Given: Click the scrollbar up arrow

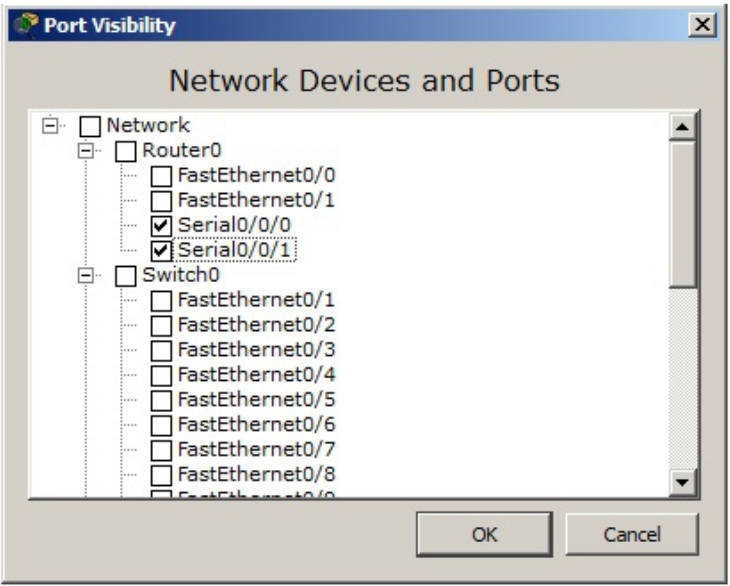Looking at the screenshot, I should tap(684, 127).
